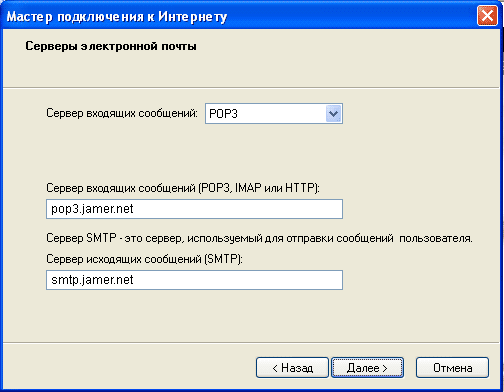Screen dimensions: 504x392
Task: Cancel the wizard with Отмена
Action: (452, 368)
